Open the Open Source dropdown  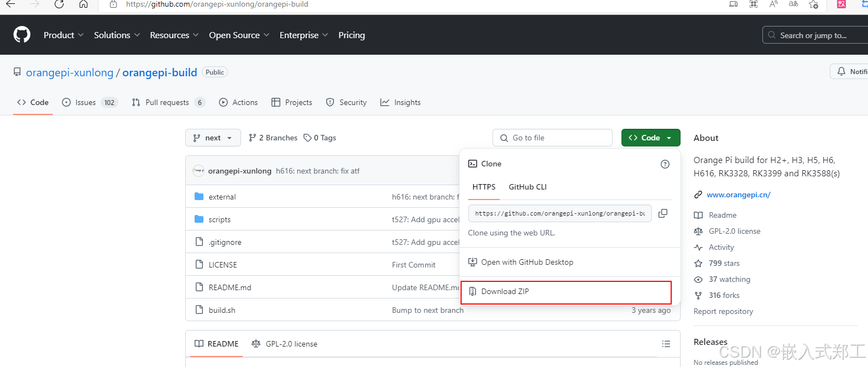point(239,35)
